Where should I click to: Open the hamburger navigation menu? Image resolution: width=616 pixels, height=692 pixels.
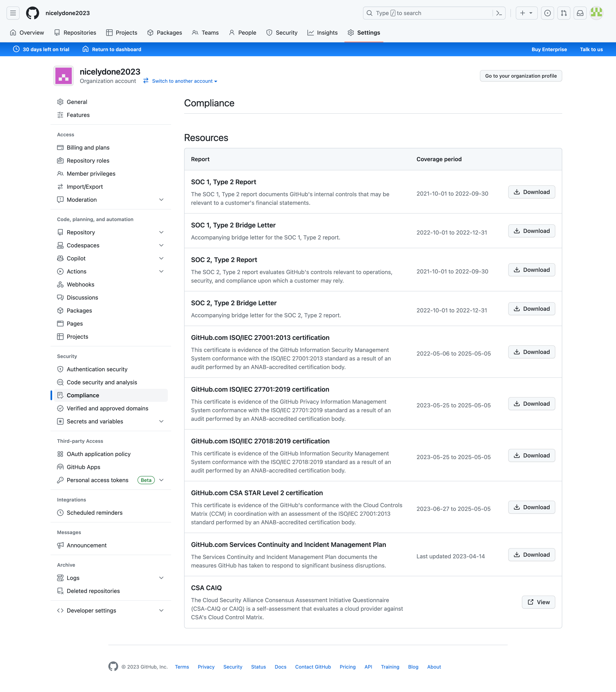13,13
